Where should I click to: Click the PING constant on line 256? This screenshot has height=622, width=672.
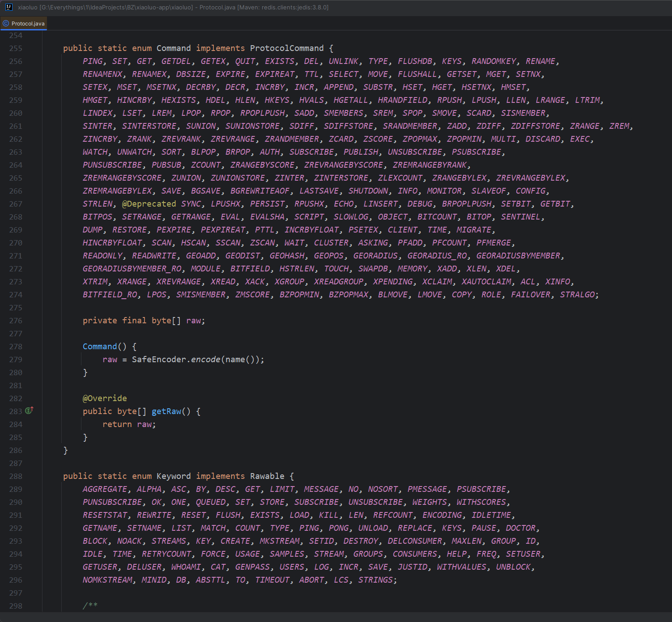(x=93, y=61)
